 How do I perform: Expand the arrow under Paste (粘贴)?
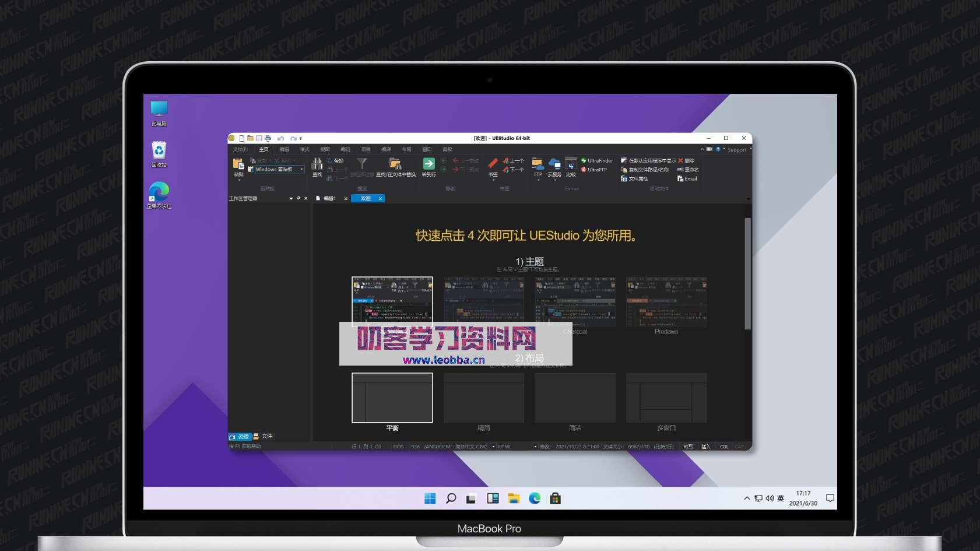pos(238,180)
